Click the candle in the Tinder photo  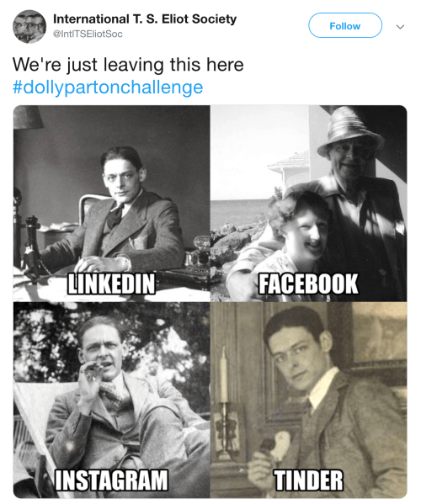click(223, 374)
